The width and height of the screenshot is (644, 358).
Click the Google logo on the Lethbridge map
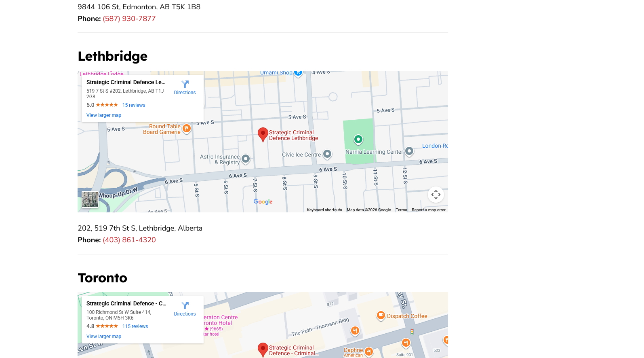coord(263,201)
